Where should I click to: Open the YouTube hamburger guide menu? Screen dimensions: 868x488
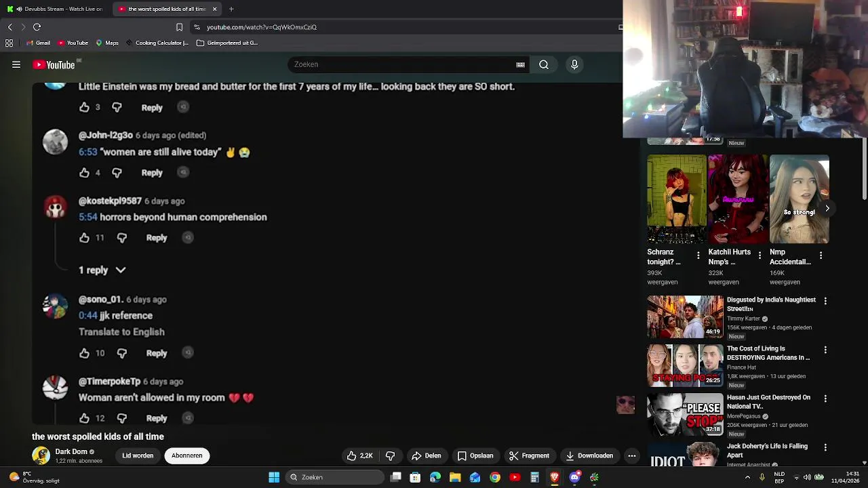16,64
